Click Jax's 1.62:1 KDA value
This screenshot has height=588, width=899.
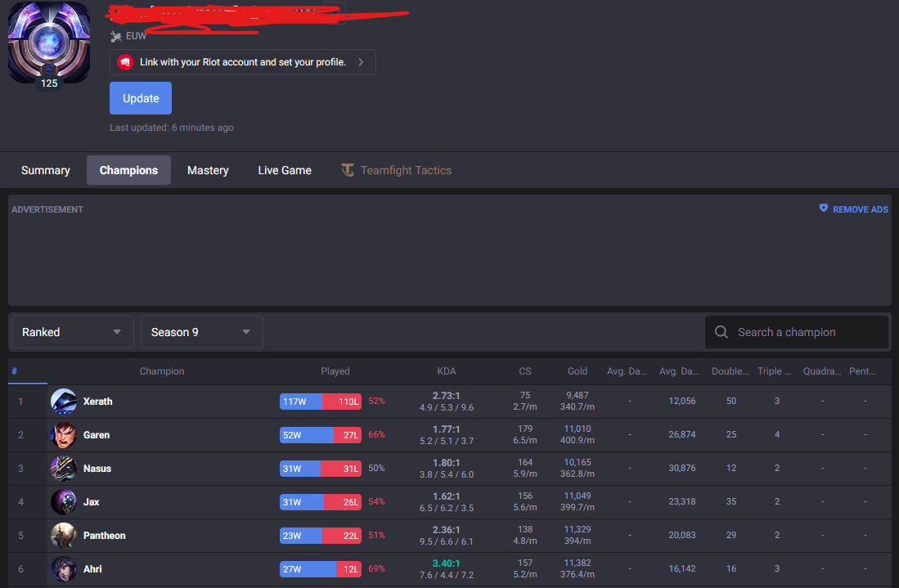point(446,496)
